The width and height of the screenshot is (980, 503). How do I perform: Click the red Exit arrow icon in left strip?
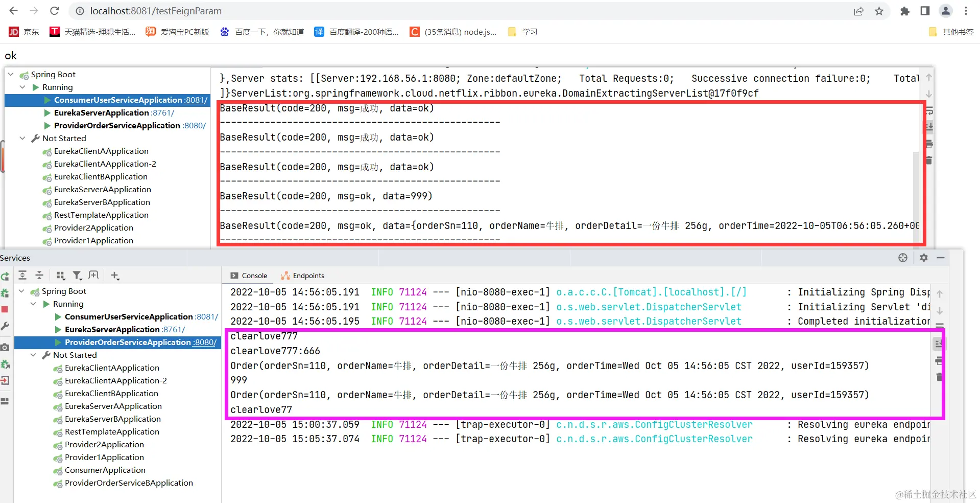click(5, 380)
